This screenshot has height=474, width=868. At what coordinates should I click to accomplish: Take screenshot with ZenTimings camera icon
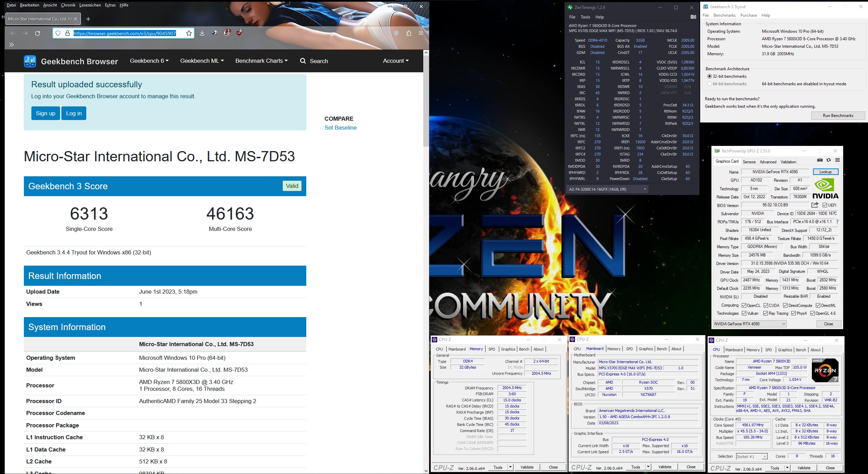tap(693, 17)
